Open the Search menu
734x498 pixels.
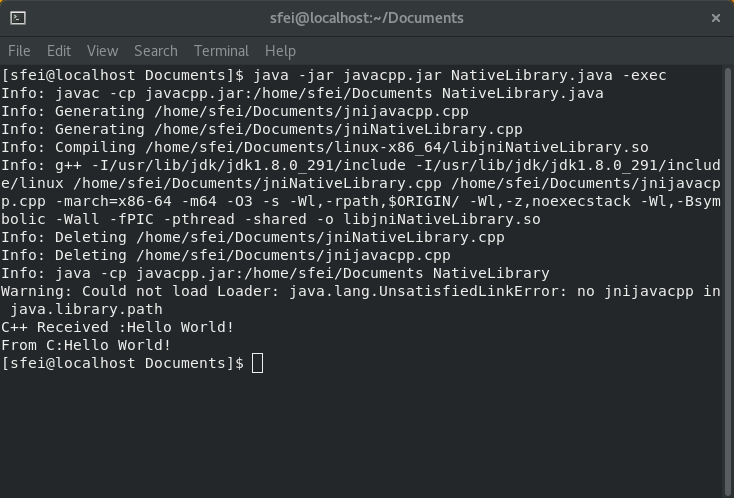156,51
